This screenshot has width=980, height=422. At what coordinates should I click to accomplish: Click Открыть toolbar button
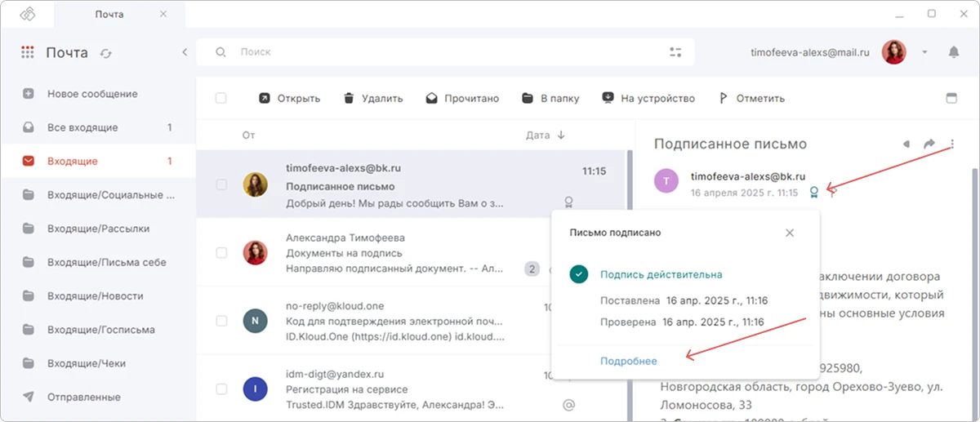(289, 98)
